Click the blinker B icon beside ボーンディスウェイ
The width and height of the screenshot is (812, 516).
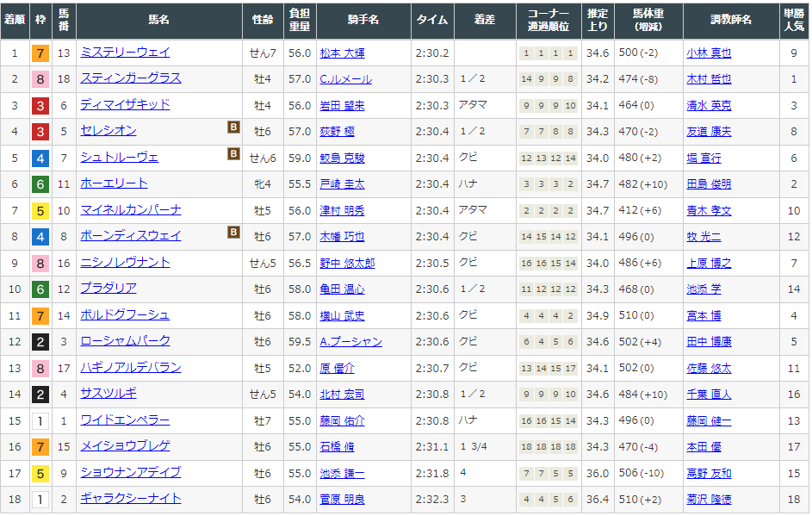233,233
